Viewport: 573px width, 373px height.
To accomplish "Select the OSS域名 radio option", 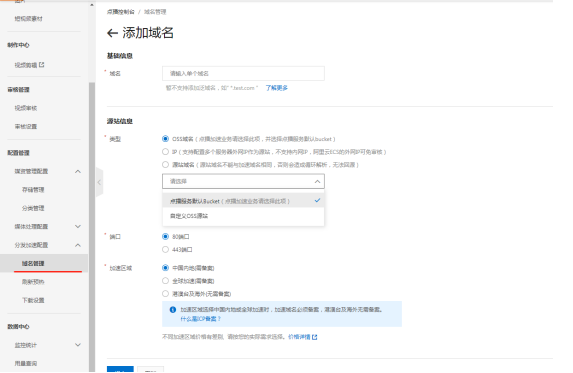I will [165, 139].
